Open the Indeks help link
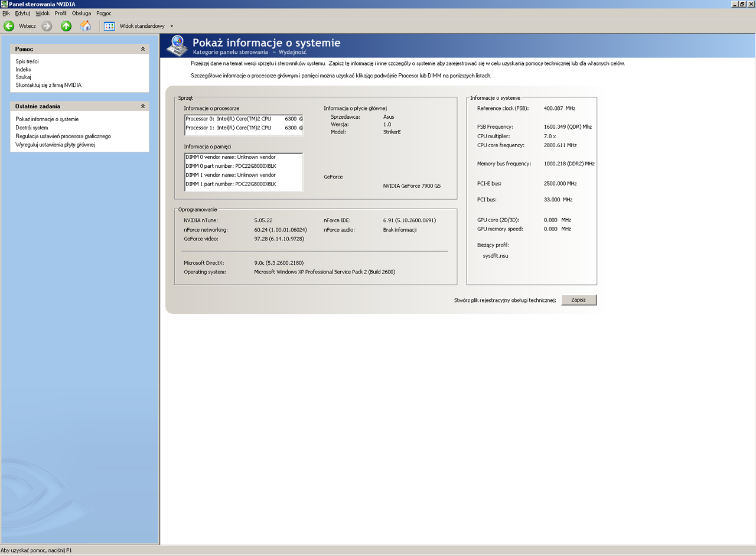 pos(23,69)
